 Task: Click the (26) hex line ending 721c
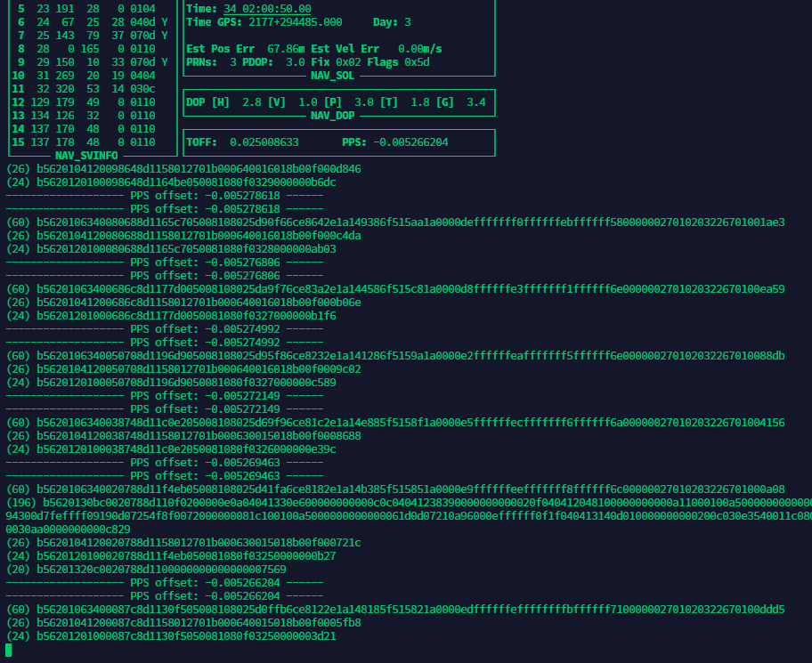coord(183,543)
